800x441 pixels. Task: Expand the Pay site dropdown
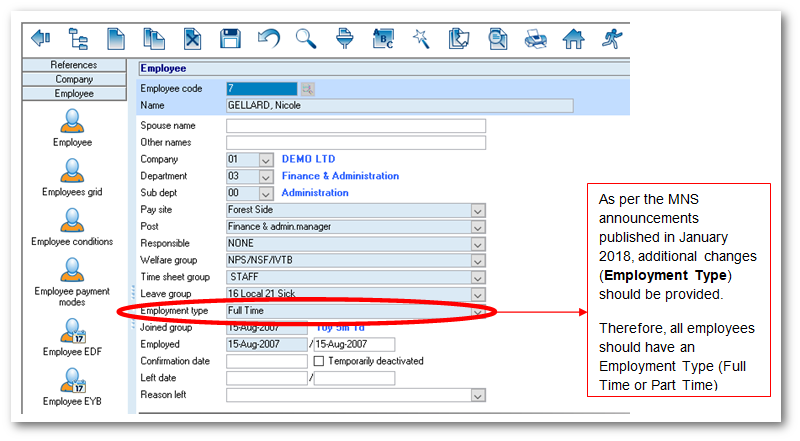[x=478, y=210]
